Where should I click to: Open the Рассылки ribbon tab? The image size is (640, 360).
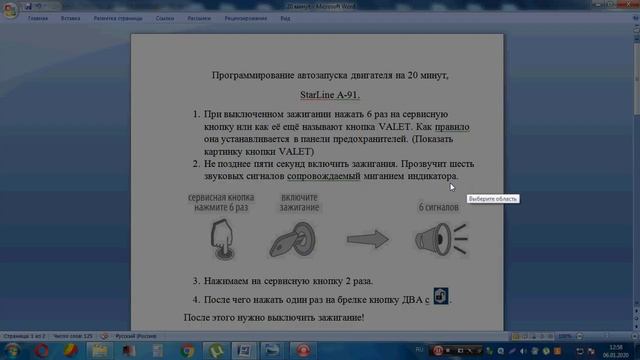click(x=199, y=18)
